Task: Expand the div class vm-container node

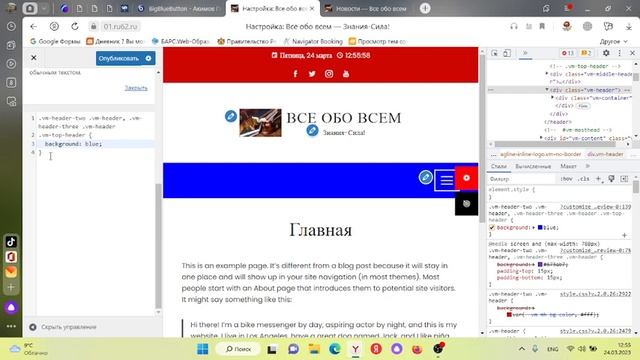Action: (552, 98)
